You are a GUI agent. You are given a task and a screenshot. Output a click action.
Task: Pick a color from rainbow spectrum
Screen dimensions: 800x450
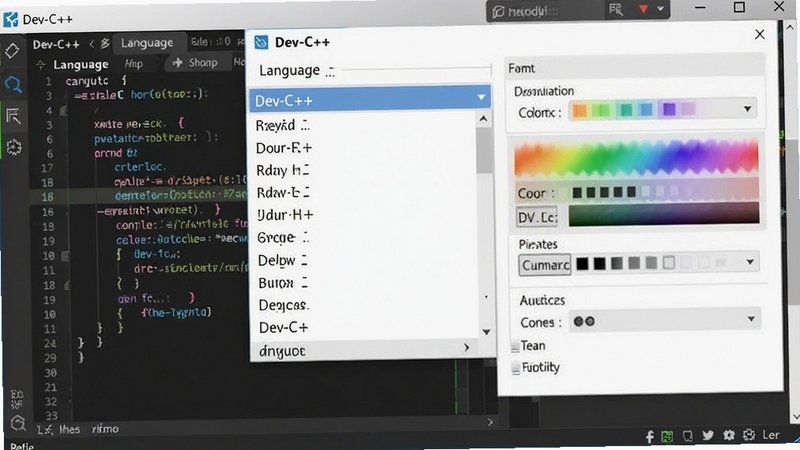636,157
